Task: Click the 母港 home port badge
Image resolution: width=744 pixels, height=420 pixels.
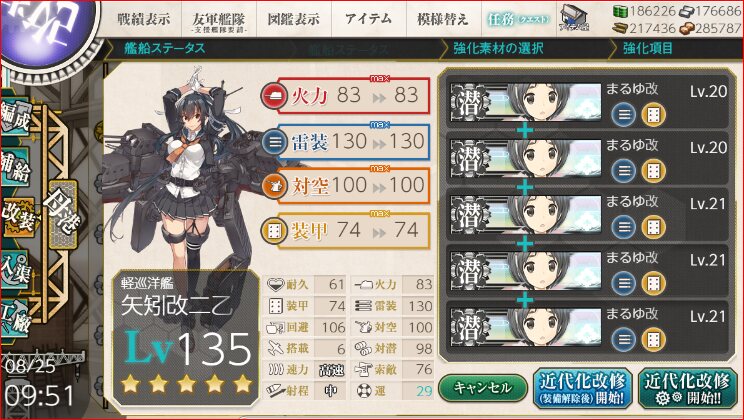Action: coord(62,214)
